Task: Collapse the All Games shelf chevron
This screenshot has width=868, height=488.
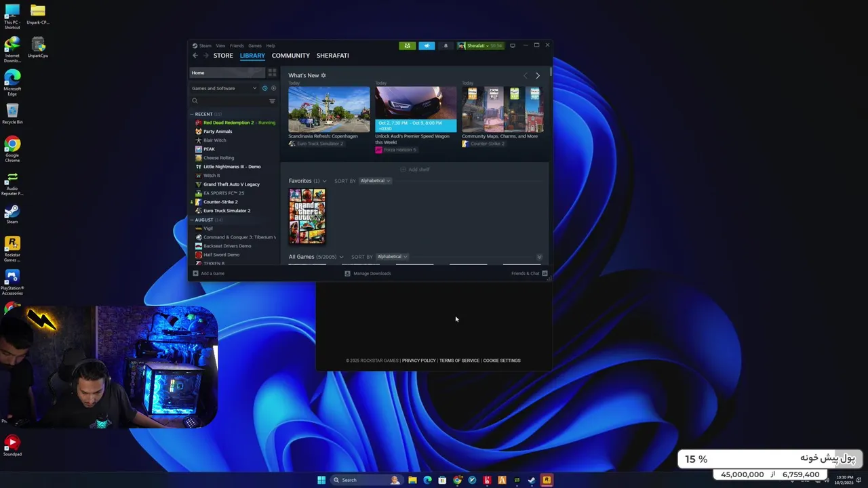Action: [x=539, y=257]
